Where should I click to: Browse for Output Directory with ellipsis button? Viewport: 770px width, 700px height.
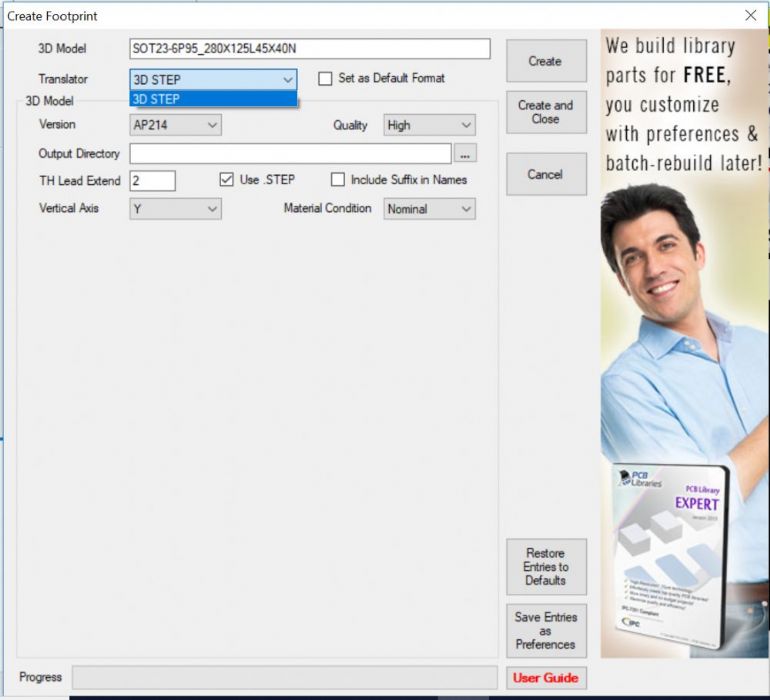(465, 153)
